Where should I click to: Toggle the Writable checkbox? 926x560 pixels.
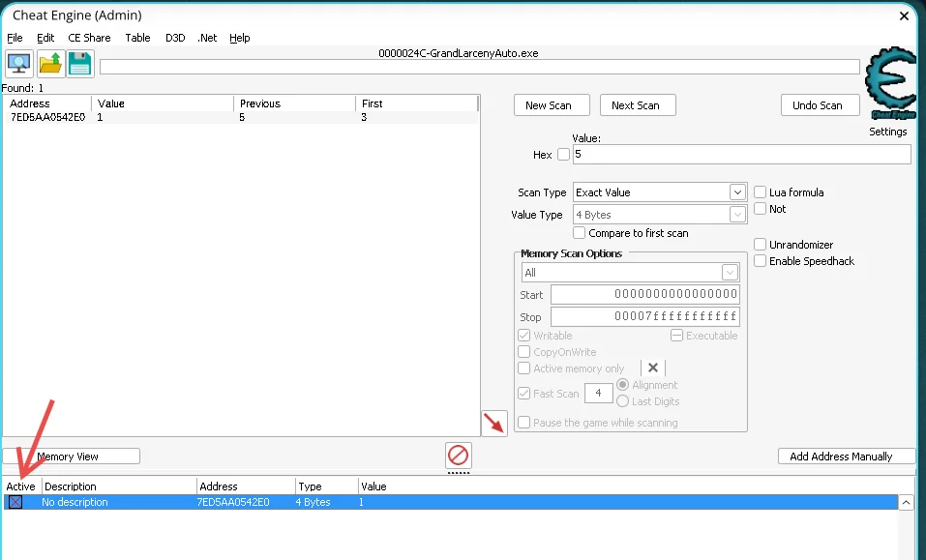coord(523,336)
